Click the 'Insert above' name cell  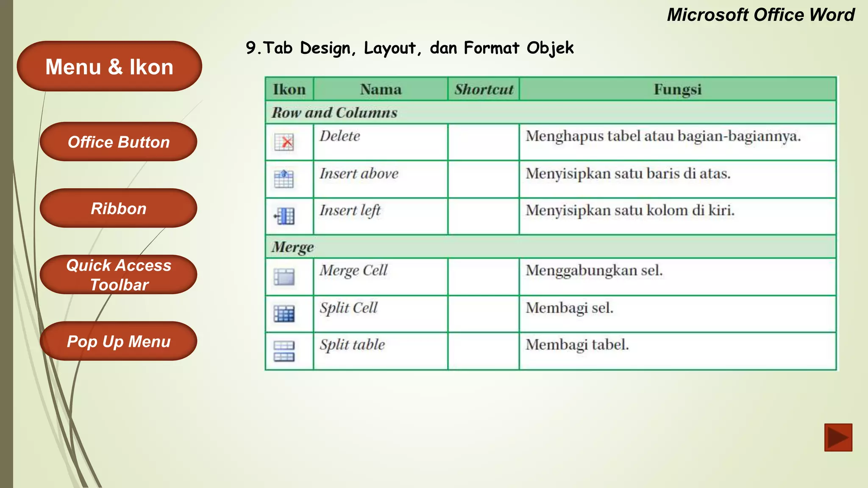(381, 179)
